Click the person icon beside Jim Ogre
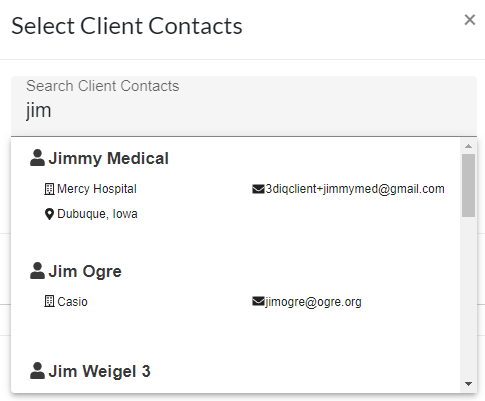This screenshot has height=401, width=485. (x=37, y=271)
